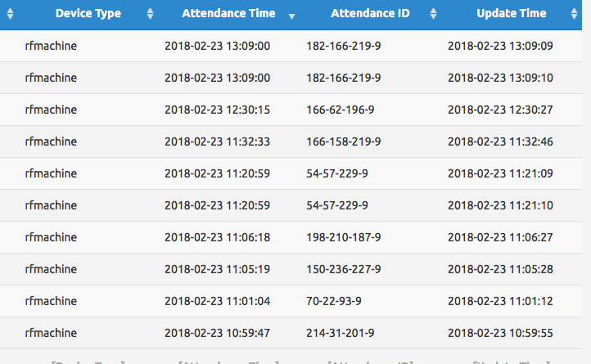Click attendance time 2018-02-23 11:32:33
591x364 pixels.
pos(217,142)
